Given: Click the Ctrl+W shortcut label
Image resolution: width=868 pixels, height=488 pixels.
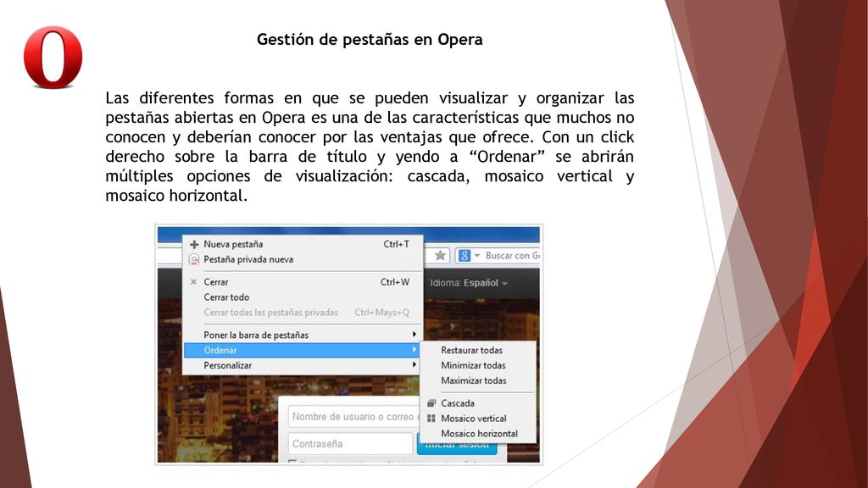Looking at the screenshot, I should (395, 281).
